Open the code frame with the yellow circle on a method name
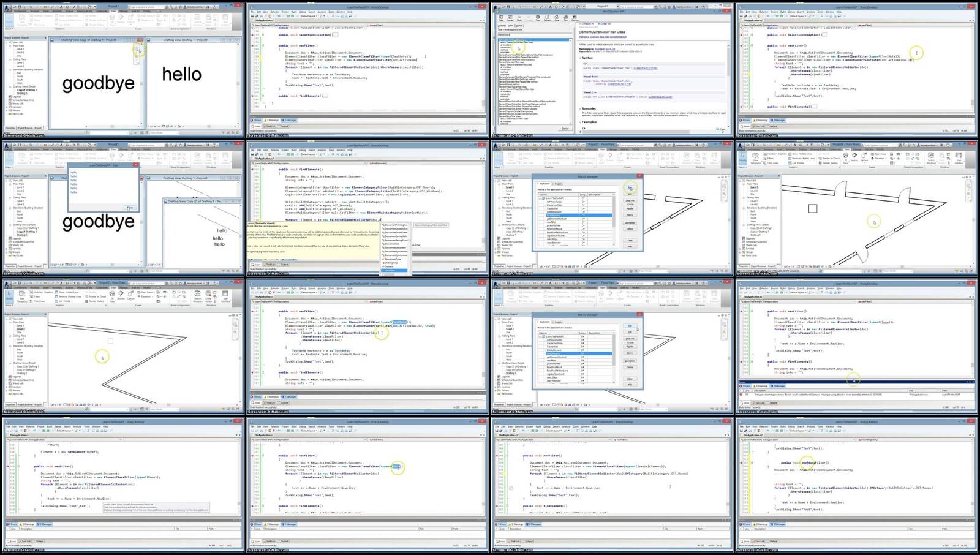Screen dimensions: 980x555 tap(858, 486)
